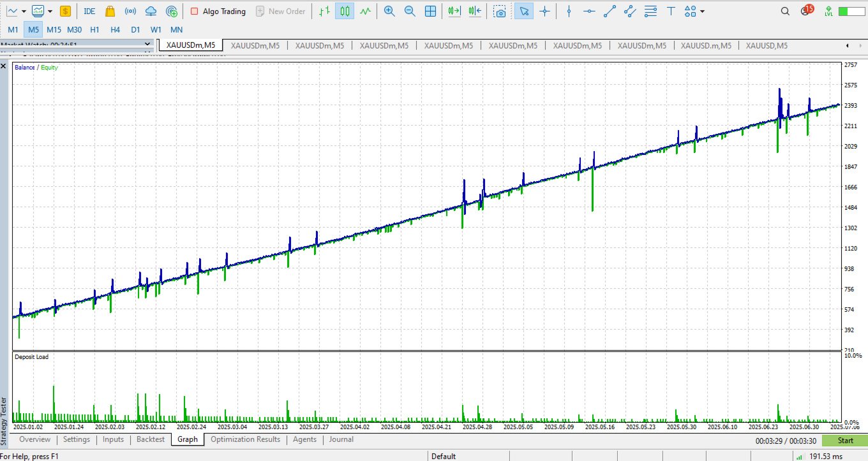Collapse the Market Watch panel chevron
Screen dimensions: 868x461
pos(147,44)
